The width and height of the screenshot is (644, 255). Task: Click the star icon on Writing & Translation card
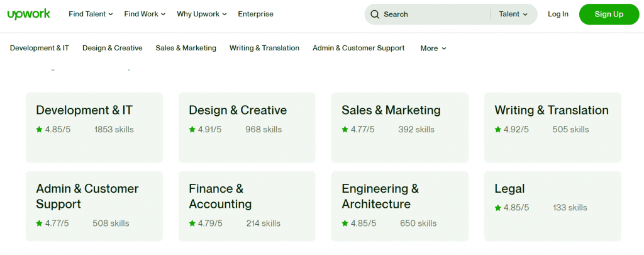pyautogui.click(x=497, y=130)
